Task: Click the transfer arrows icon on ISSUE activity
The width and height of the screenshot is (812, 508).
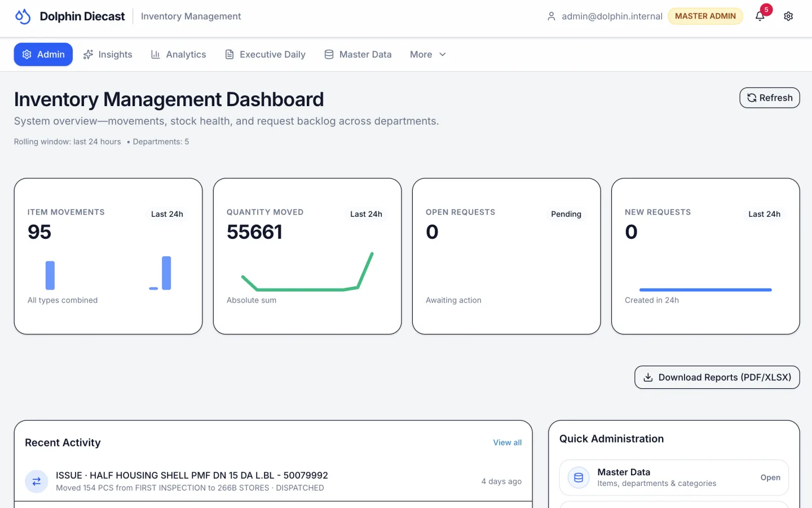Action: [x=37, y=481]
